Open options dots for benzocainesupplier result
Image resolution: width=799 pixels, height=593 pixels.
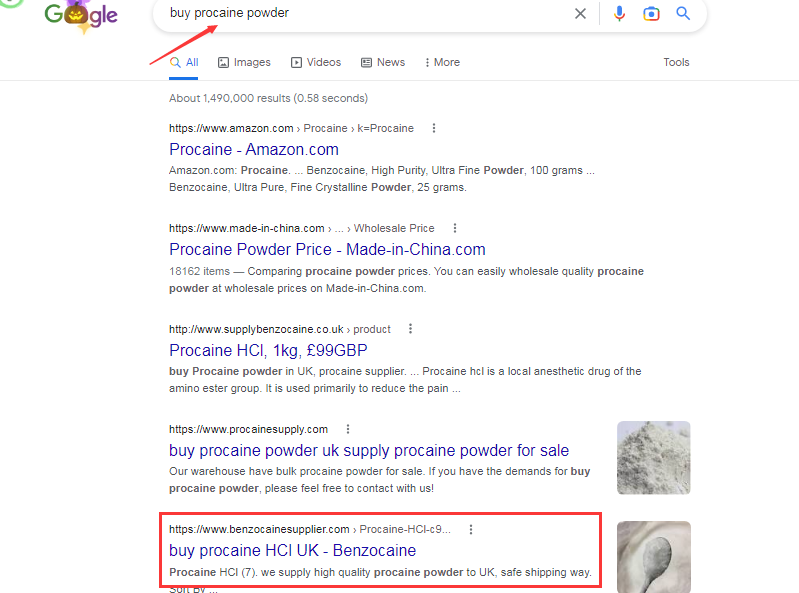pos(471,529)
